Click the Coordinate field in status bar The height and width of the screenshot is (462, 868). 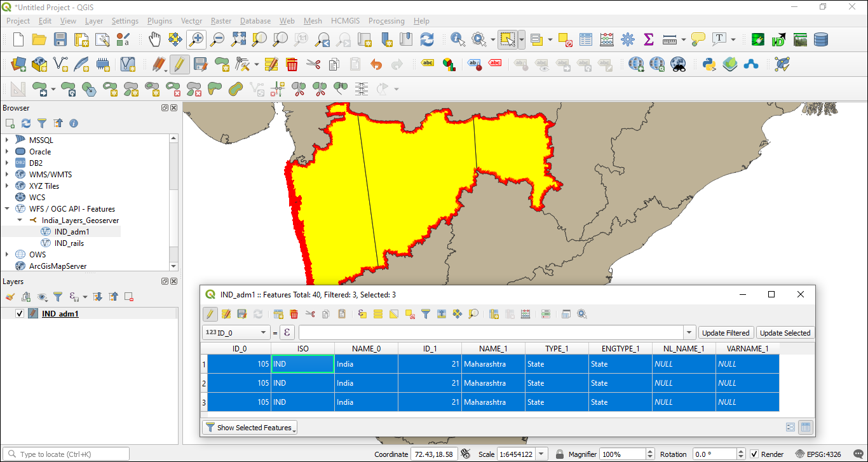[434, 454]
